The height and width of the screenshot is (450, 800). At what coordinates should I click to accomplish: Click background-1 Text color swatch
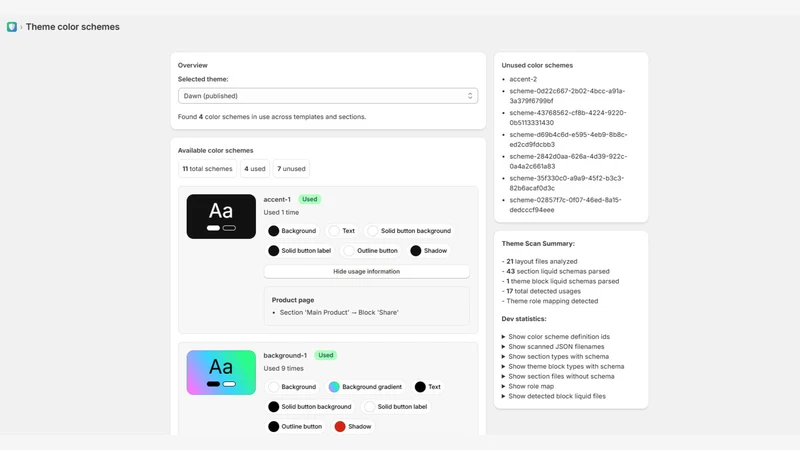click(x=420, y=387)
